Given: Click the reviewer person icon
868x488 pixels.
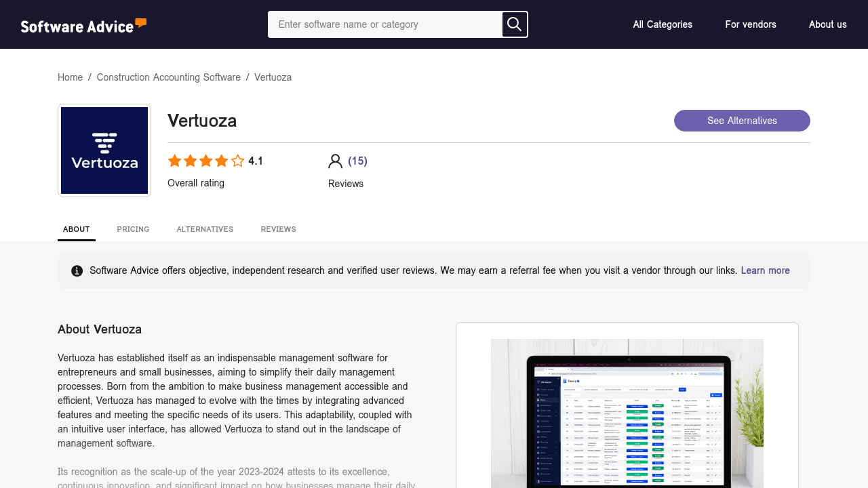Looking at the screenshot, I should click(335, 161).
